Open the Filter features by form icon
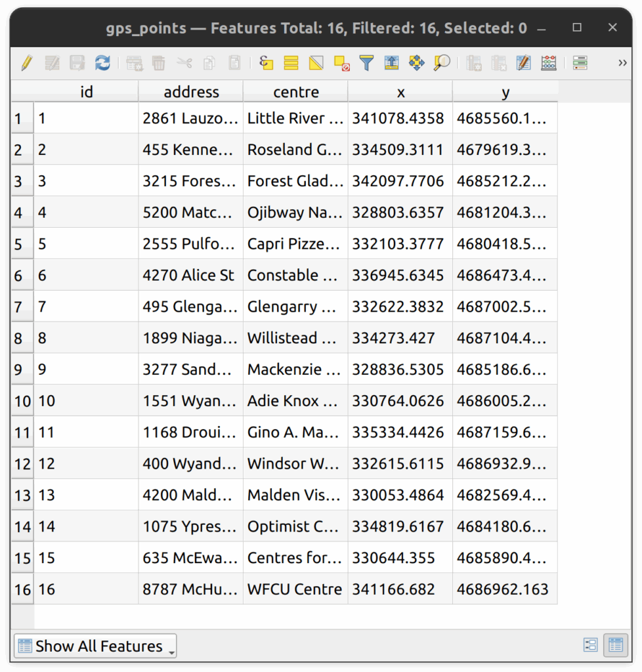 (366, 63)
